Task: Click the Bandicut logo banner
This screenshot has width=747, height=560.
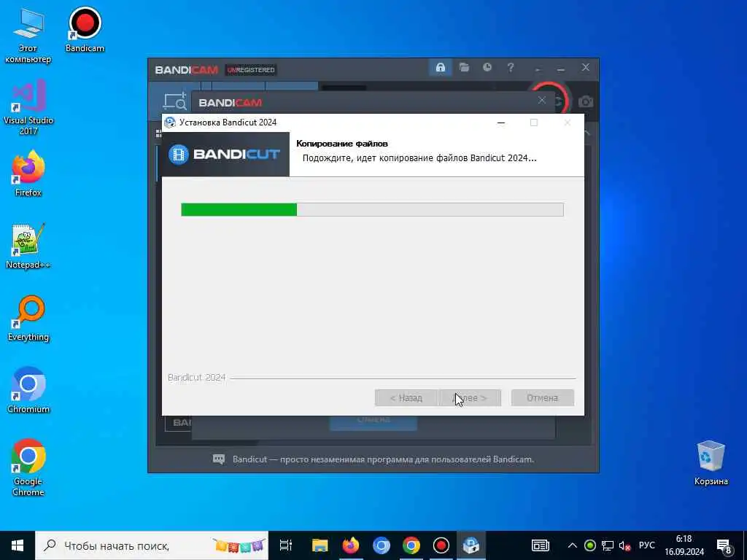Action: [225, 155]
